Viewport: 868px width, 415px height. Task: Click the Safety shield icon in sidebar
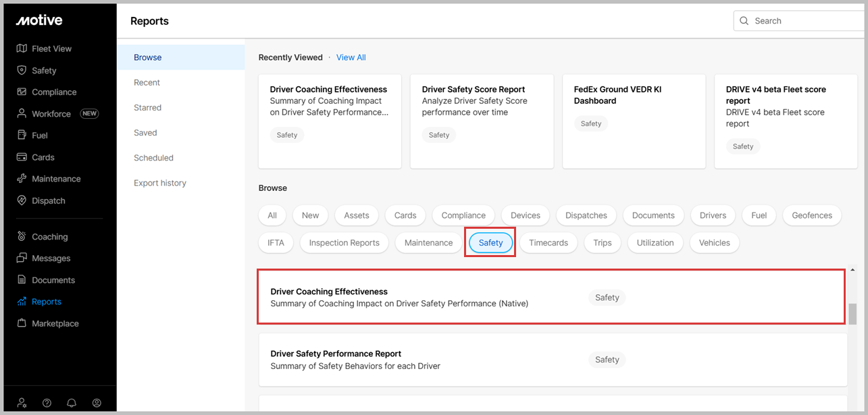pyautogui.click(x=22, y=70)
